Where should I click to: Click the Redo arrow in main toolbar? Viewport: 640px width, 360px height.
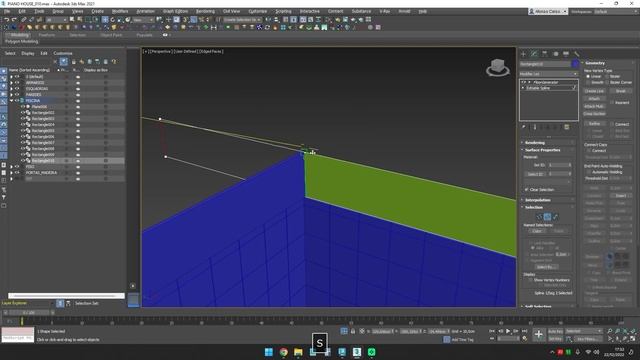pyautogui.click(x=14, y=20)
